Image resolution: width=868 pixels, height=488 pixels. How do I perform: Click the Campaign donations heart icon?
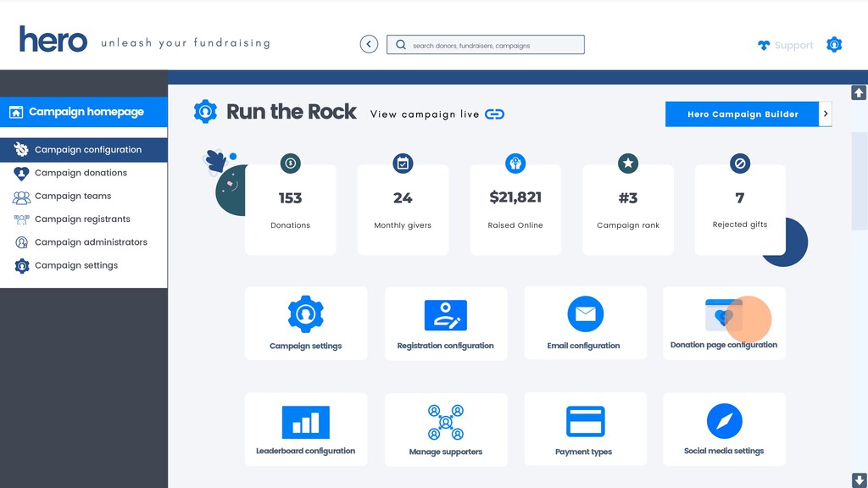click(x=21, y=174)
